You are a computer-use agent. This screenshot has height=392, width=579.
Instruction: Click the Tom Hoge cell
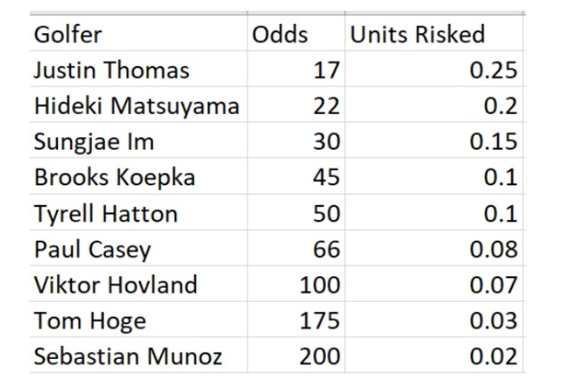point(88,321)
